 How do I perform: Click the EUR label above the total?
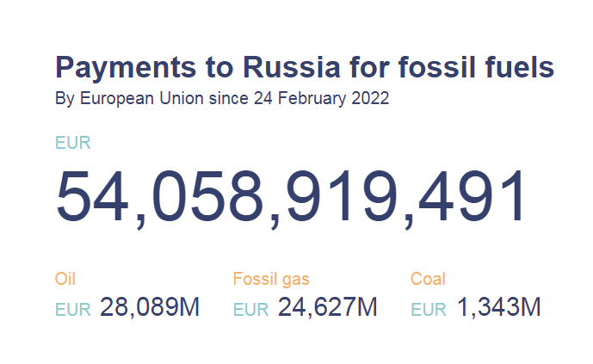click(x=73, y=143)
